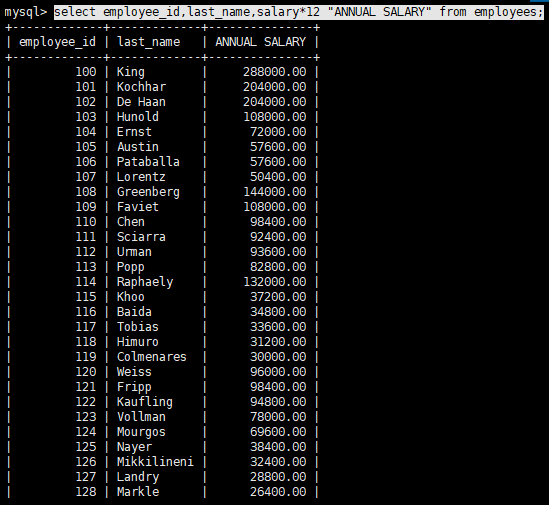Click the ANNUAL SALARY column header
The image size is (549, 505).
click(260, 42)
